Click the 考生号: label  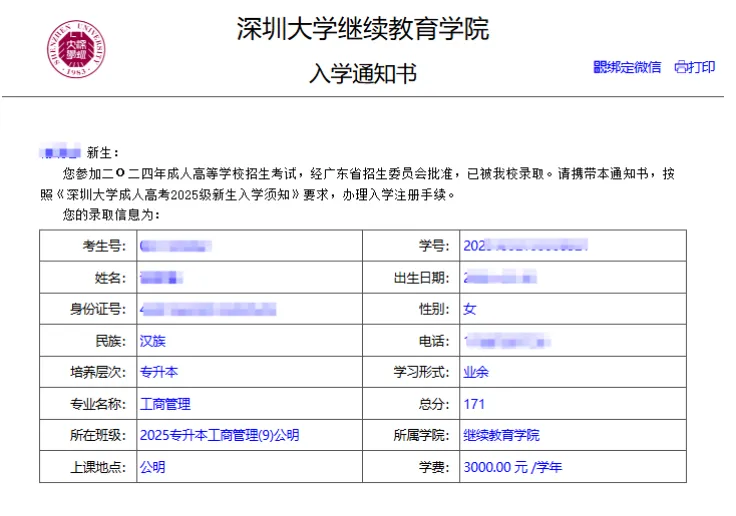104,246
